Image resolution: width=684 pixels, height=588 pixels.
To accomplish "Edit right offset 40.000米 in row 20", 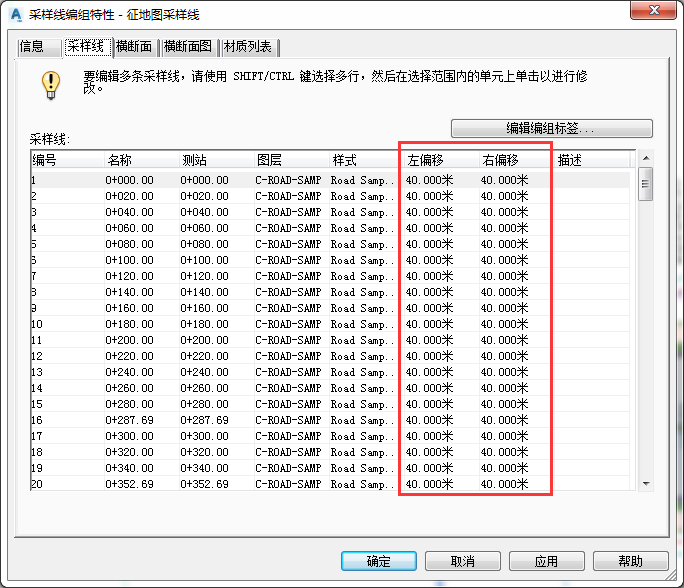I will click(505, 484).
